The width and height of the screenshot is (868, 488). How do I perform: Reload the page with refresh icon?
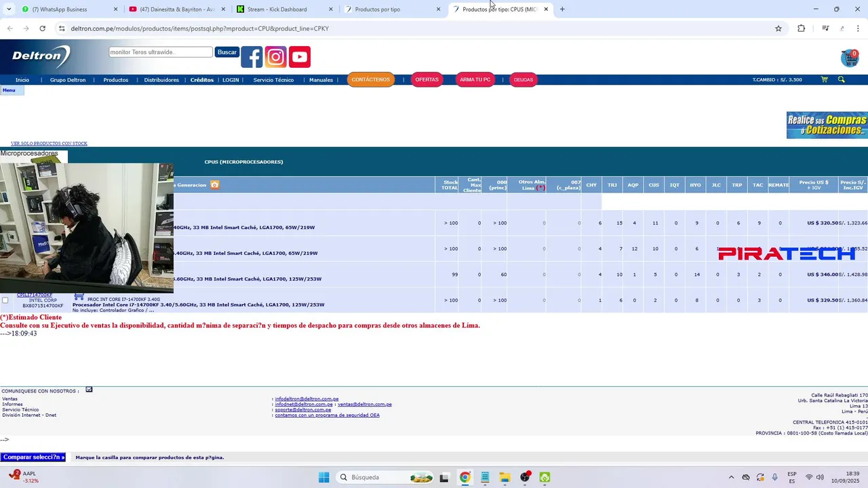click(x=42, y=28)
